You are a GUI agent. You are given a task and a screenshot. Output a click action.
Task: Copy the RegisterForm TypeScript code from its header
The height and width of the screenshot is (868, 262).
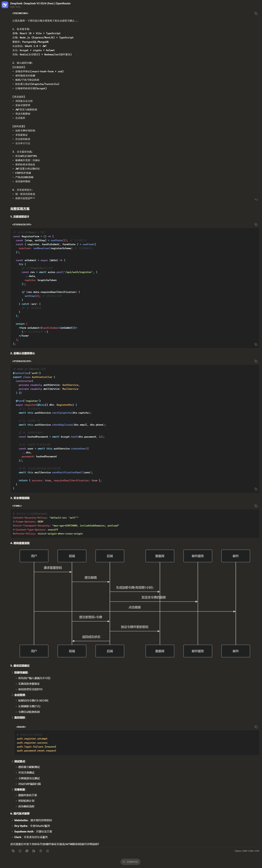click(256, 224)
